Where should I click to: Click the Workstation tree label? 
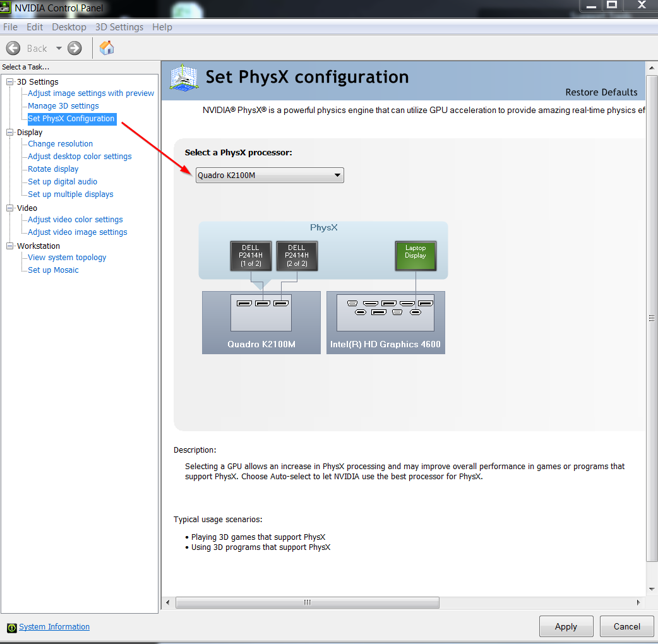click(x=39, y=246)
